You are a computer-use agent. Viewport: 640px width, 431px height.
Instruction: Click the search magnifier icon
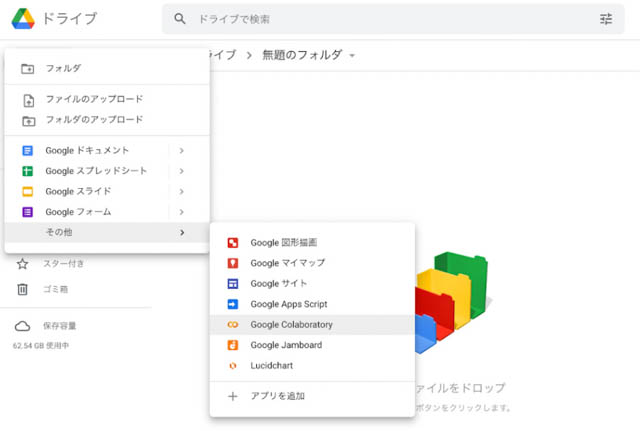pos(180,19)
